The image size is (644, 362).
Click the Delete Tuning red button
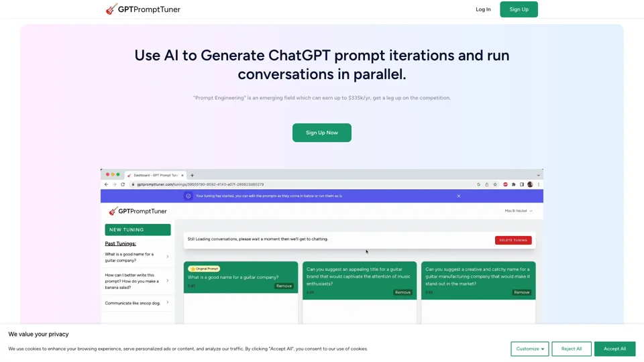pos(513,240)
